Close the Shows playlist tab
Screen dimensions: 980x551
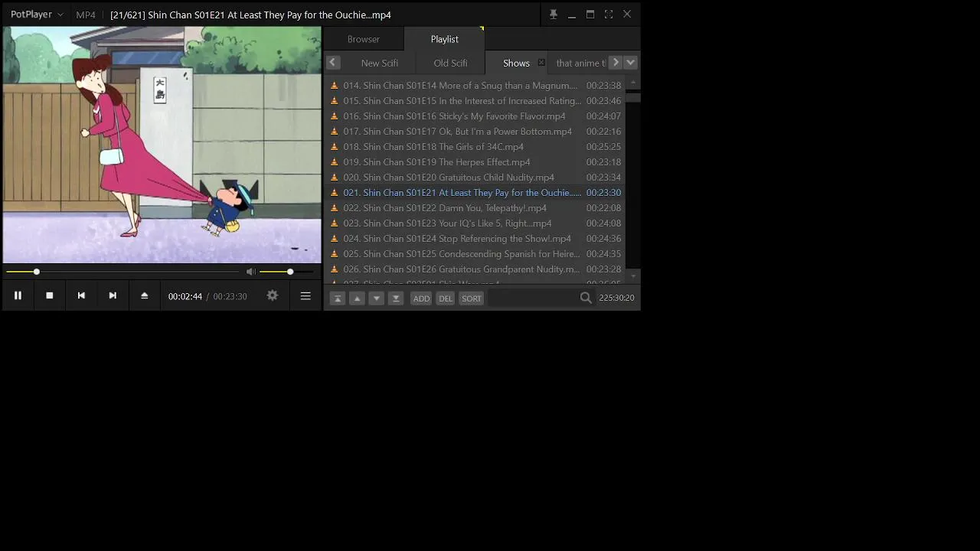541,63
